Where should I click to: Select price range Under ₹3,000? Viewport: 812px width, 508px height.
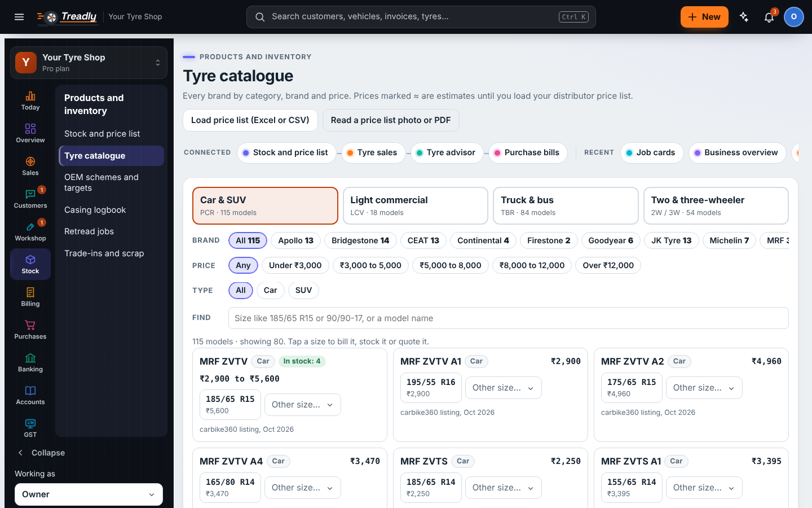tap(295, 265)
